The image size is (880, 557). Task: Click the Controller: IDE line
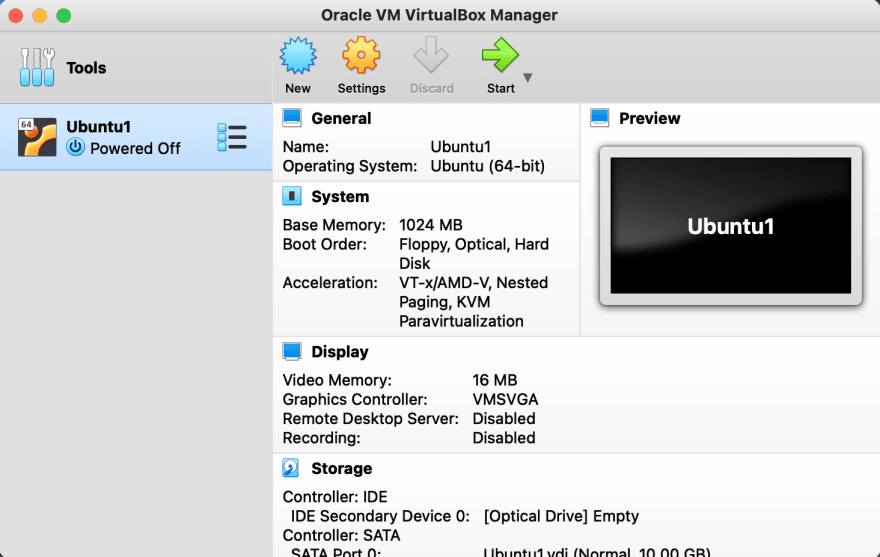tap(334, 497)
